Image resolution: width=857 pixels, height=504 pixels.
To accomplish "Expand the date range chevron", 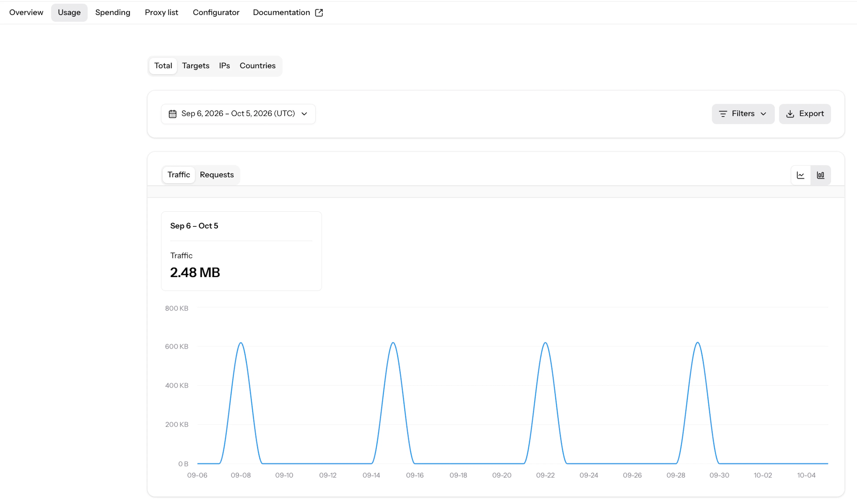I will click(x=304, y=114).
